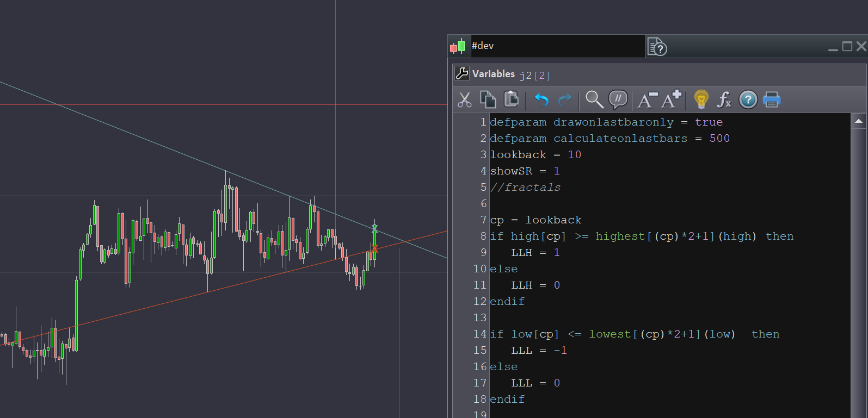Click the yellow lightbulb icon
The image size is (868, 418).
(x=701, y=99)
